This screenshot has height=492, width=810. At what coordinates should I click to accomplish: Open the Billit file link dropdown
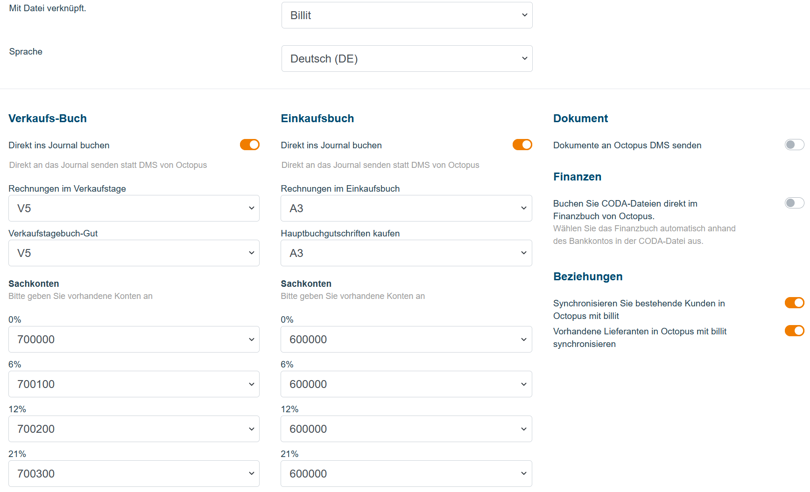406,15
